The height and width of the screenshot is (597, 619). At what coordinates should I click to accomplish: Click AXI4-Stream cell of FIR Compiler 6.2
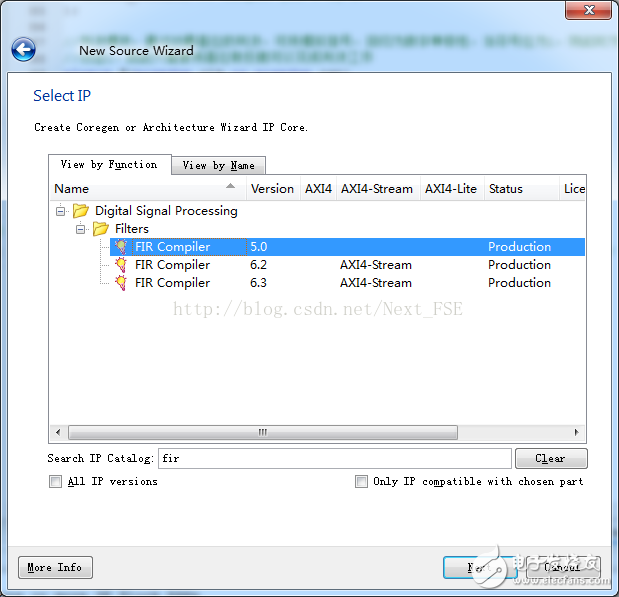pyautogui.click(x=376, y=265)
